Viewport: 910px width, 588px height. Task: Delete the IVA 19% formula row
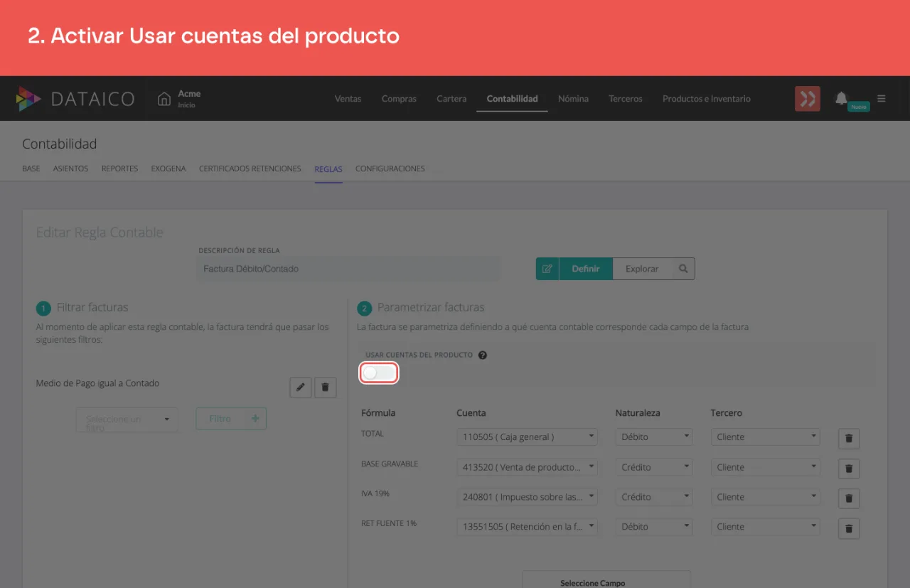(x=849, y=498)
